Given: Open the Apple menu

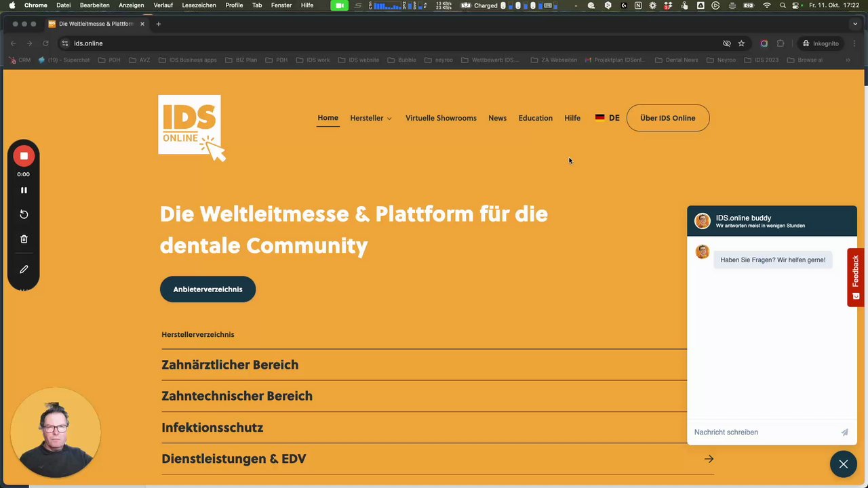Looking at the screenshot, I should (11, 5).
